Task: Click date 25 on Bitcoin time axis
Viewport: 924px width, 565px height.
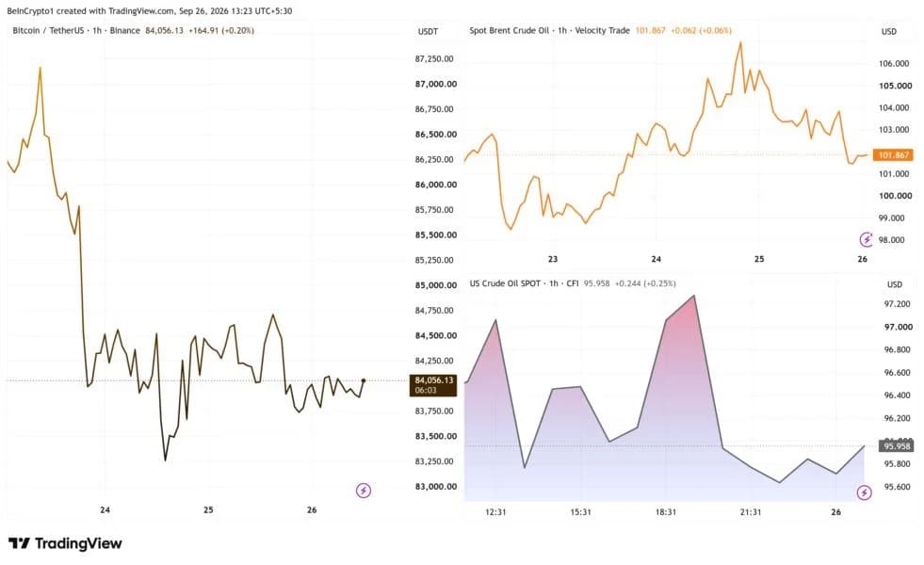Action: (208, 509)
